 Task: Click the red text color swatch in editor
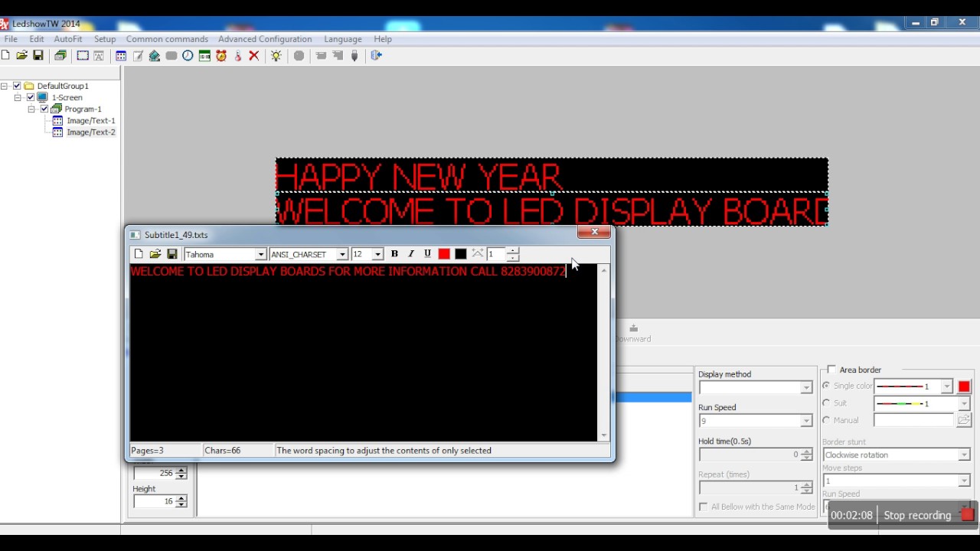tap(444, 254)
